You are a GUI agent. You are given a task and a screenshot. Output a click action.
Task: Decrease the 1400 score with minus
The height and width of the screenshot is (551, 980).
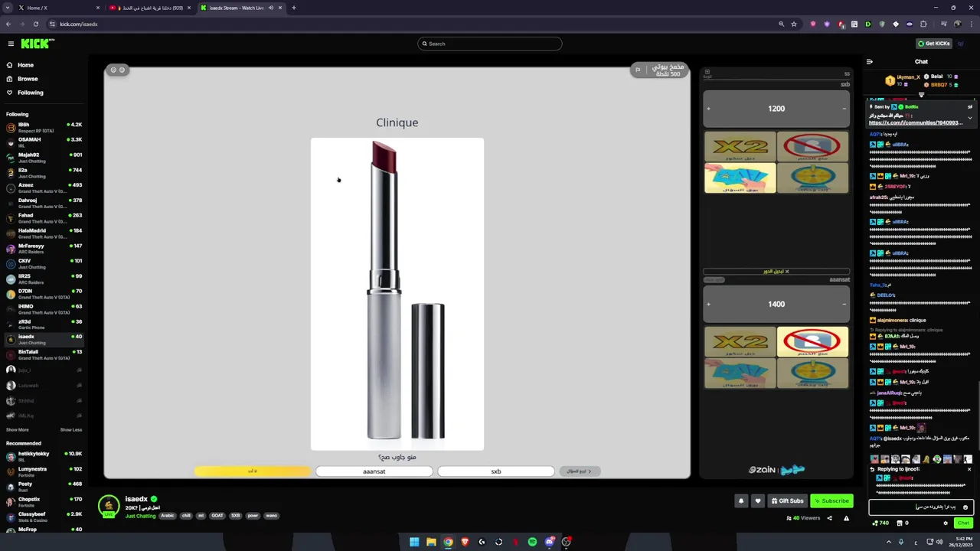[844, 304]
